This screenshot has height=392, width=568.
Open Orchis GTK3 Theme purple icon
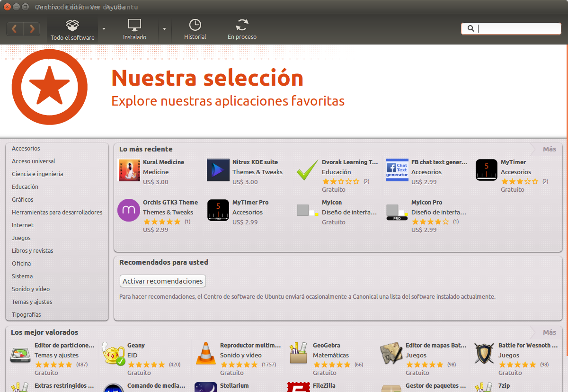[x=129, y=210]
